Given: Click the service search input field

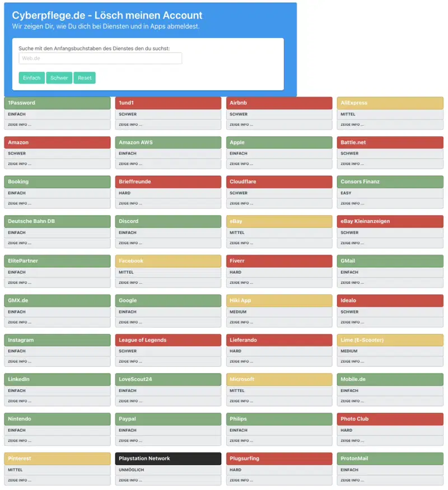Looking at the screenshot, I should [x=100, y=58].
